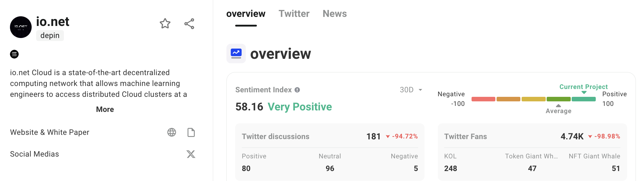The image size is (644, 181).
Task: Click the overview chart icon beside the heading
Action: coord(236,53)
